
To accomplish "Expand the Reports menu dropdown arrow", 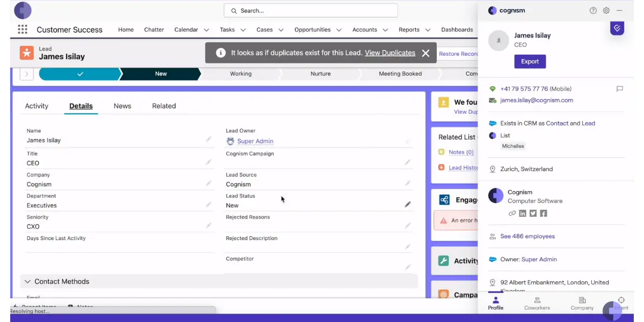I will click(428, 30).
